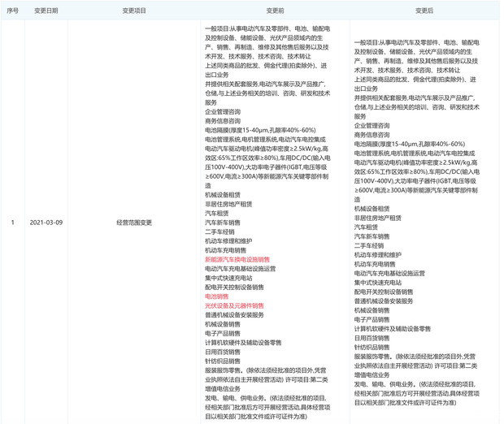Click the 变更后 column header
The height and width of the screenshot is (424, 504).
point(424,11)
